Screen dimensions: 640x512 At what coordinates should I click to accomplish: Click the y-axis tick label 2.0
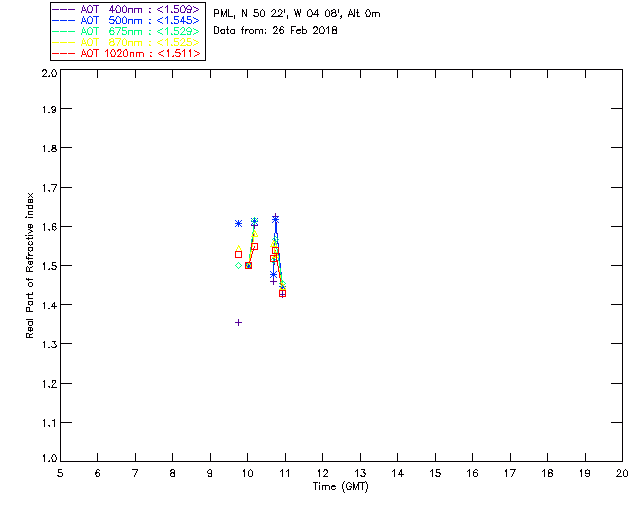point(49,74)
